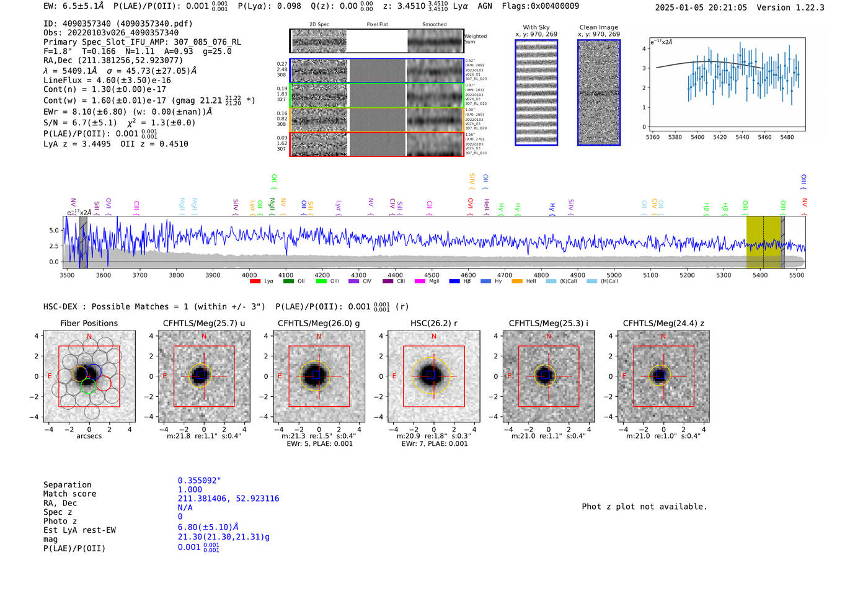Open the With Sky fiber image
868x591 pixels.
(x=536, y=92)
